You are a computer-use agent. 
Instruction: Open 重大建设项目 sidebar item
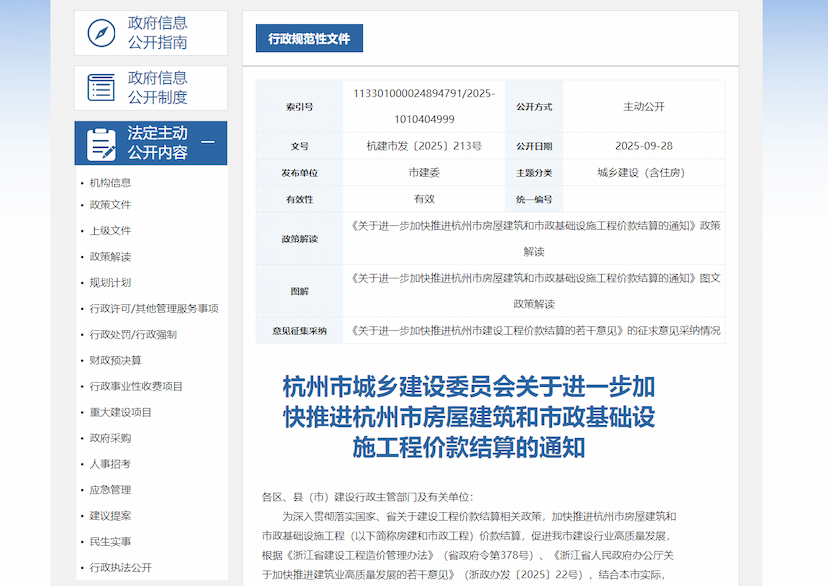click(x=120, y=412)
